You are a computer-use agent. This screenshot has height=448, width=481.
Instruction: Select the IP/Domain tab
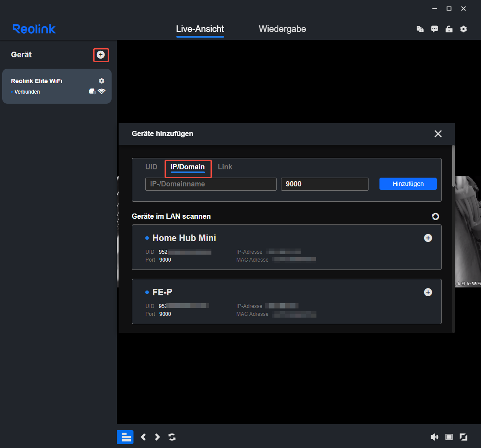(187, 167)
